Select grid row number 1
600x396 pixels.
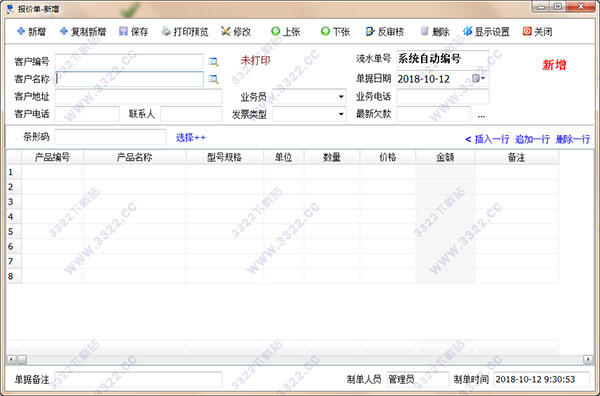pos(14,172)
